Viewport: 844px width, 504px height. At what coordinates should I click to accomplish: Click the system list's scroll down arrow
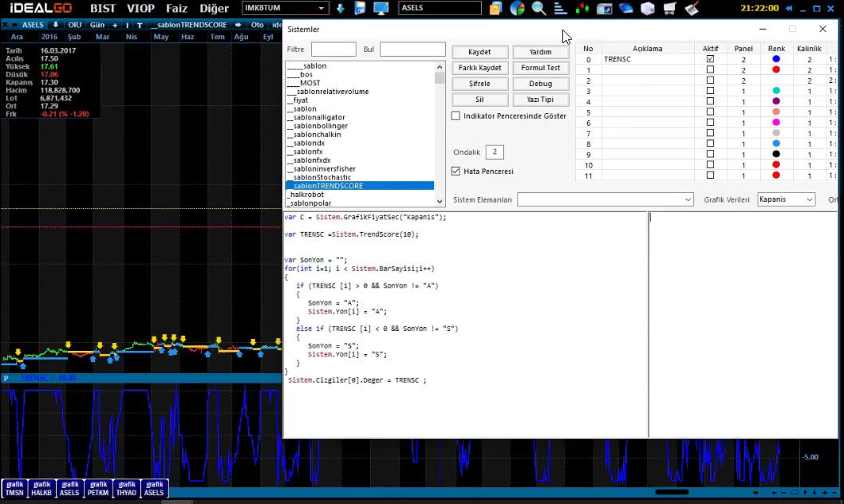coord(440,202)
